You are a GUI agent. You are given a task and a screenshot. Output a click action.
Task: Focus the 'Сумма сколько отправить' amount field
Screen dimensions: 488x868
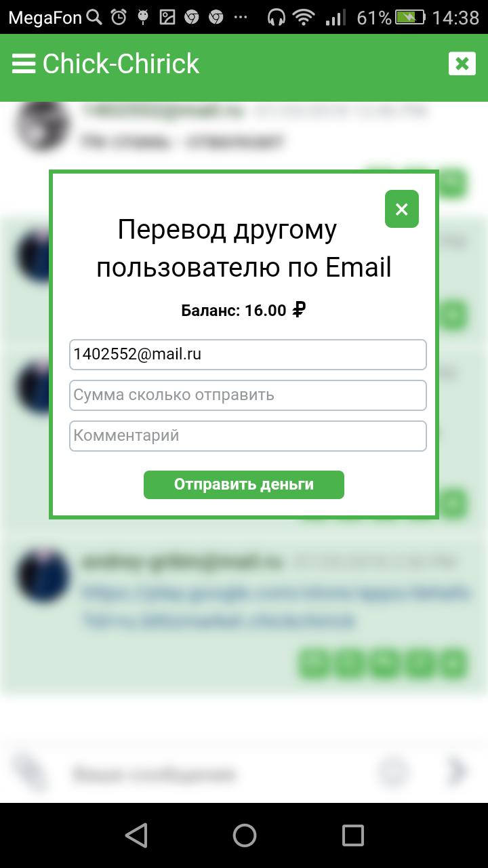248,395
